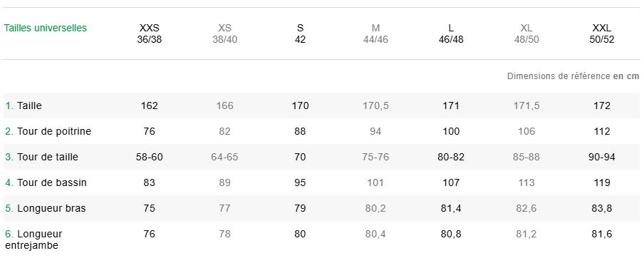This screenshot has height=268, width=644.
Task: Choose the S 42 size header
Action: tap(300, 33)
